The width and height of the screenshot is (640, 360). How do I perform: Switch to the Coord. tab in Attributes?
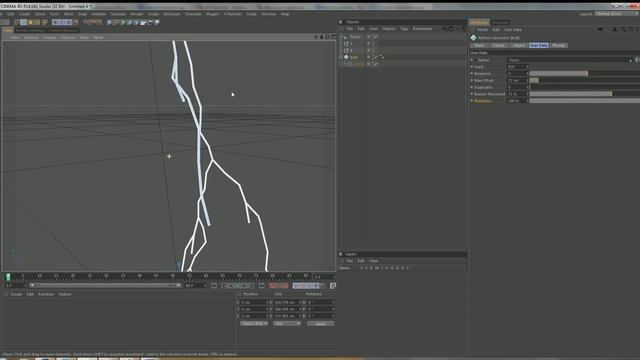(499, 45)
